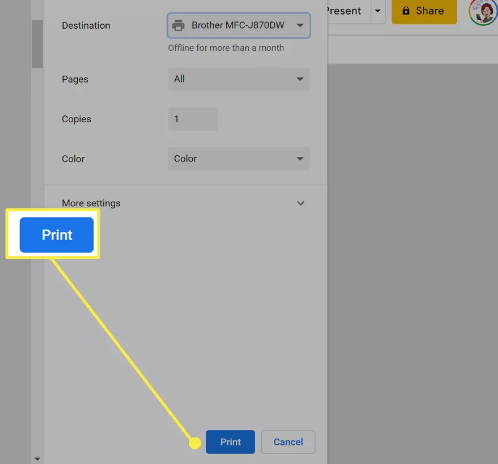
Task: Click the Destination dropdown caret arrow
Action: pyautogui.click(x=300, y=25)
